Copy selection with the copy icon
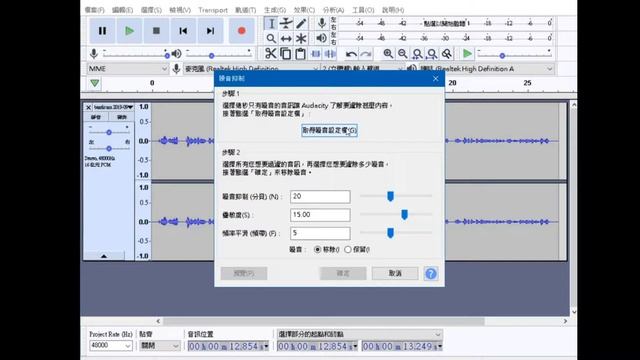 click(285, 53)
